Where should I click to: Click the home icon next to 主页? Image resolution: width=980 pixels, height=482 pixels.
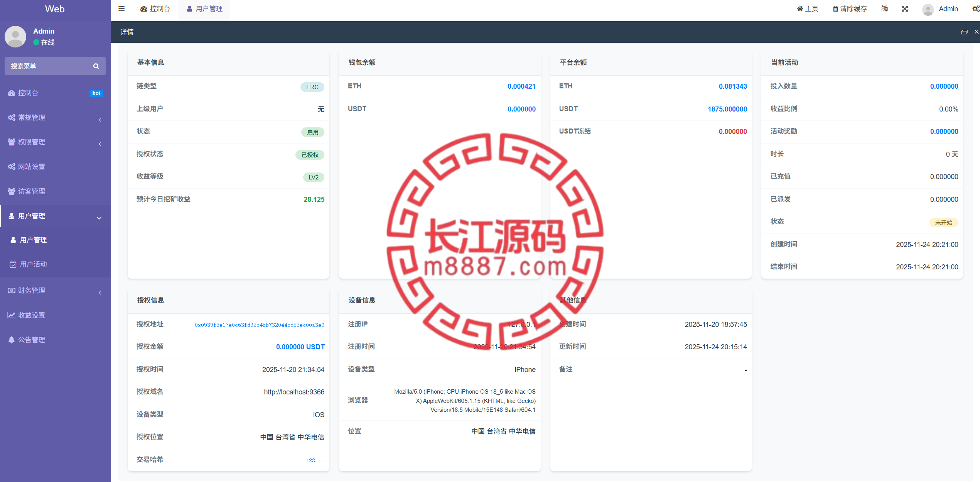click(800, 9)
